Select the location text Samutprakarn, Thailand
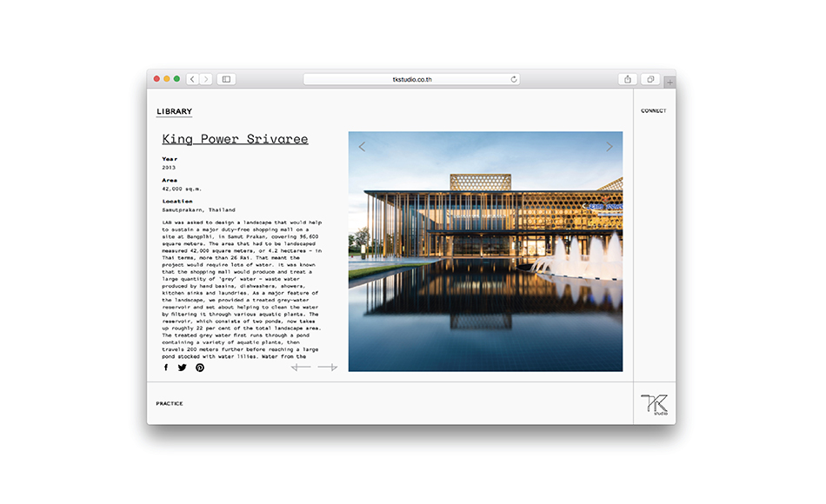The width and height of the screenshot is (826, 504). (x=198, y=209)
